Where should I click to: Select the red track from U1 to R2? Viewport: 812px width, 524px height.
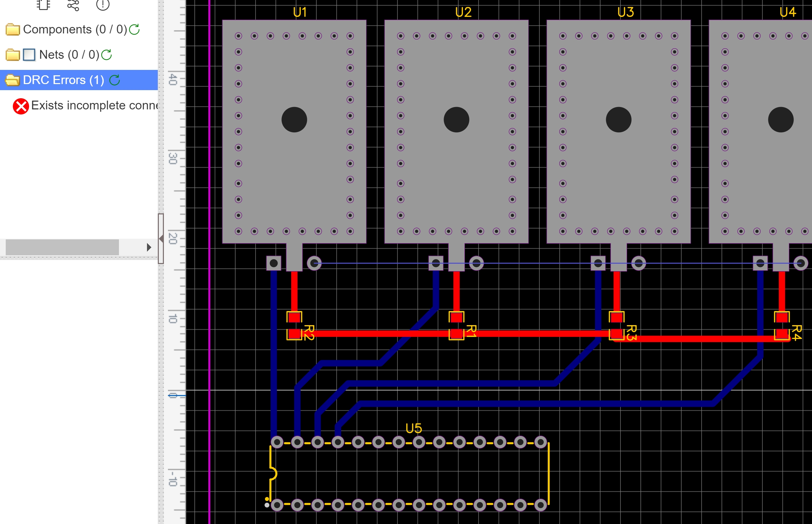(294, 292)
